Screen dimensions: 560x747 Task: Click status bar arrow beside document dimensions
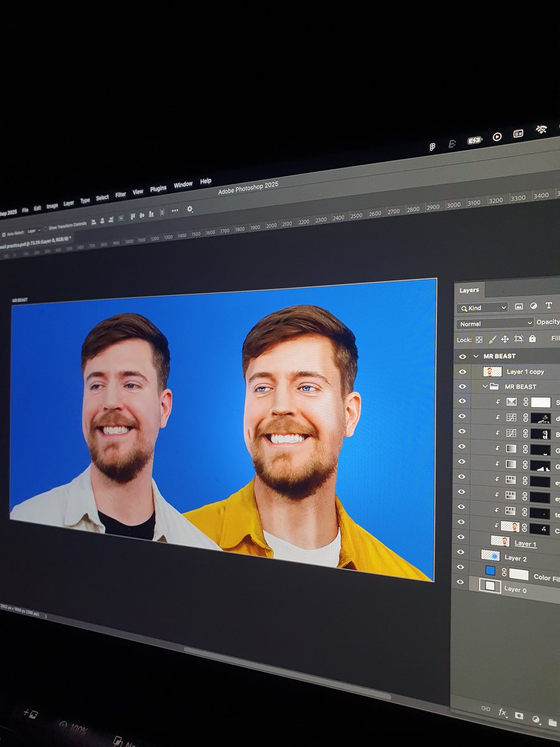coord(45,618)
